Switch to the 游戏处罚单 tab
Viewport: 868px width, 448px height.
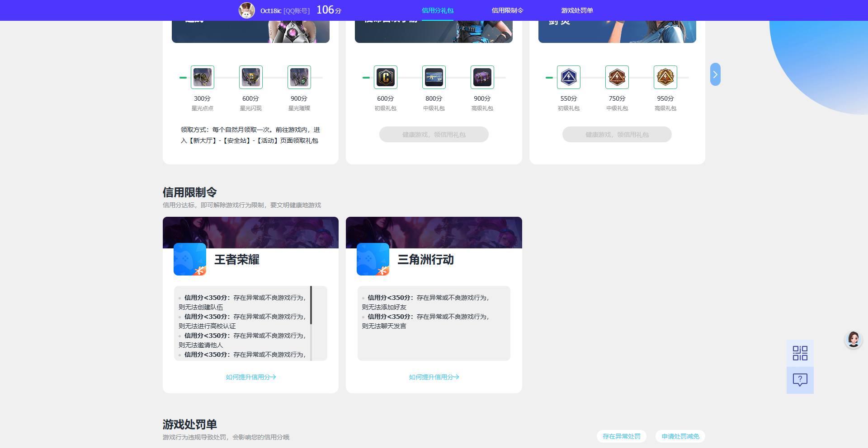[x=577, y=10]
